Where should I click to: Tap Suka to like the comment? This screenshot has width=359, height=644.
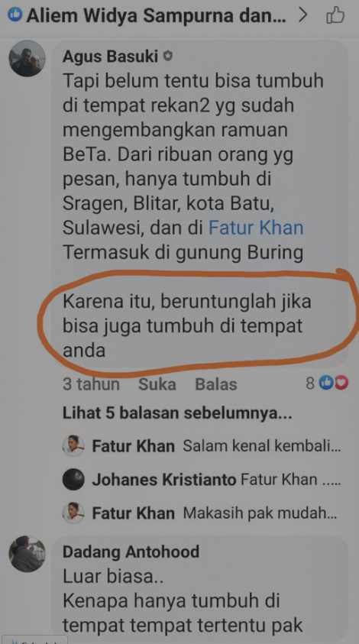[157, 384]
